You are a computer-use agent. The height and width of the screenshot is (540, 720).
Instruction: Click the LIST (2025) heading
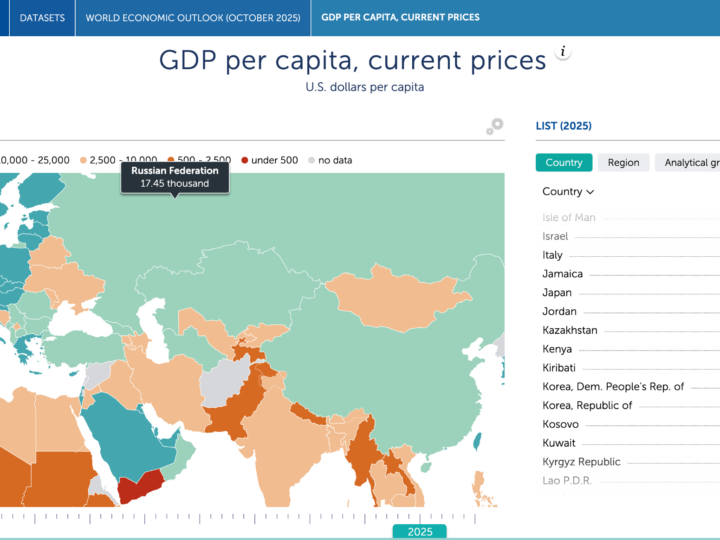pyautogui.click(x=564, y=126)
